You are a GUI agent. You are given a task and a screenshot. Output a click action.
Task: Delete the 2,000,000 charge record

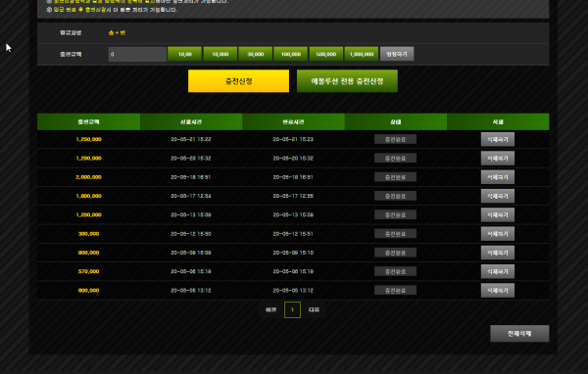[x=498, y=177]
